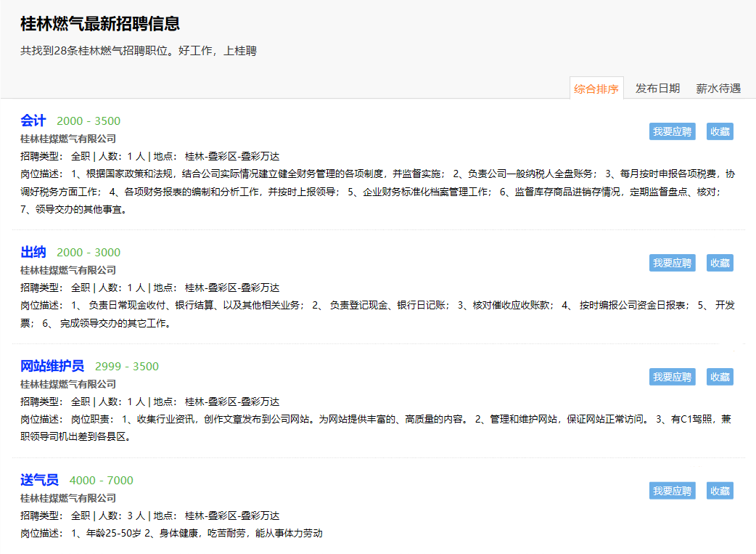Click the salary 4000 - 7000 text
This screenshot has width=756, height=554.
coord(102,480)
